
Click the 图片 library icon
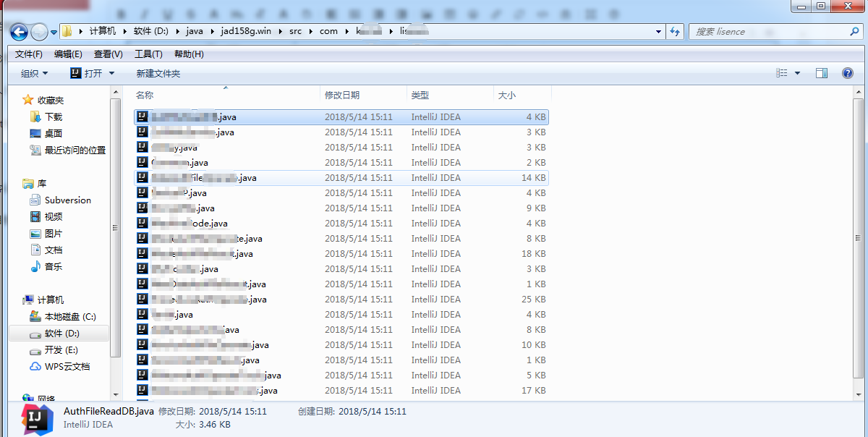35,233
